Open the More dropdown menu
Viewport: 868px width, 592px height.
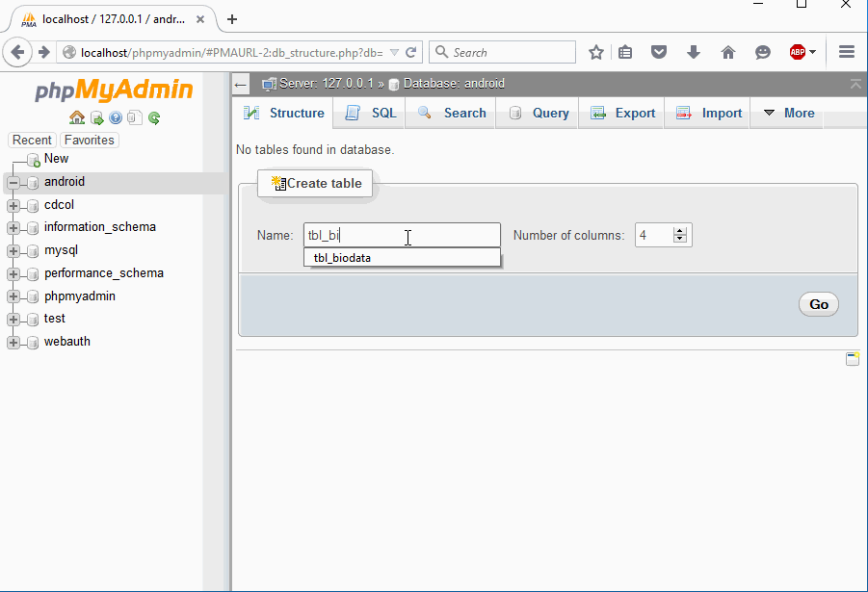(788, 113)
